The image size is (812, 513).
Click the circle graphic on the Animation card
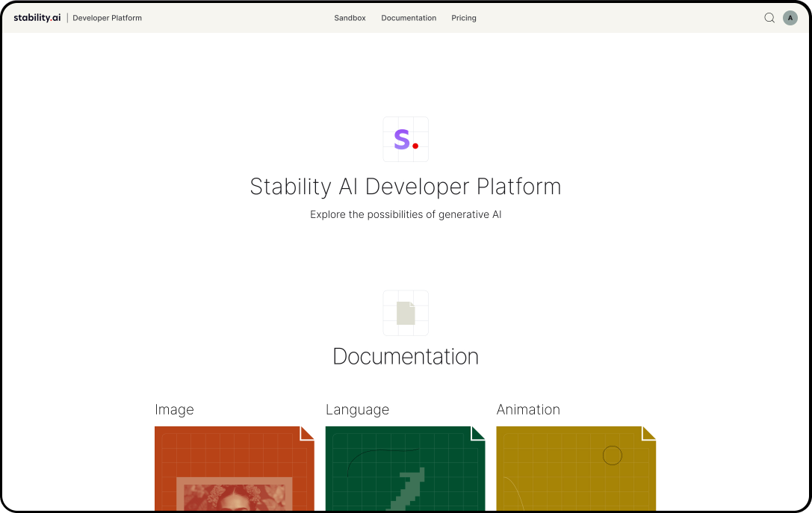(x=613, y=455)
